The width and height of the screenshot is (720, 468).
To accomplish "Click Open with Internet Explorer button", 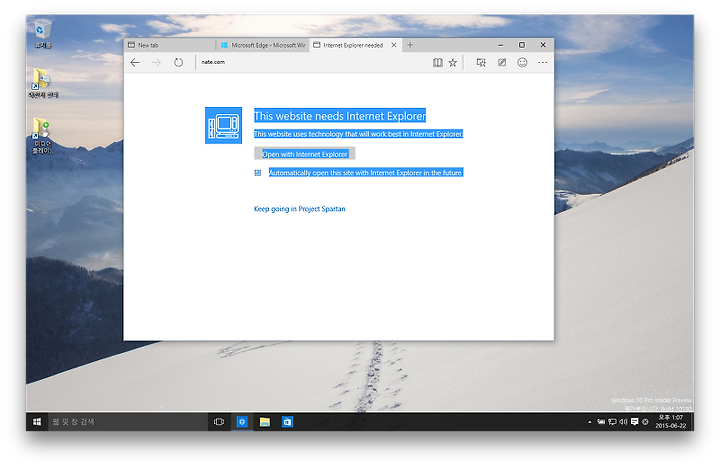I will coord(305,154).
